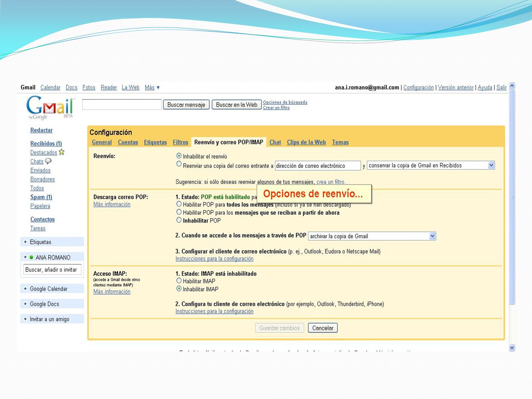Open the Papelera folder
This screenshot has width=532, height=399.
[x=40, y=206]
